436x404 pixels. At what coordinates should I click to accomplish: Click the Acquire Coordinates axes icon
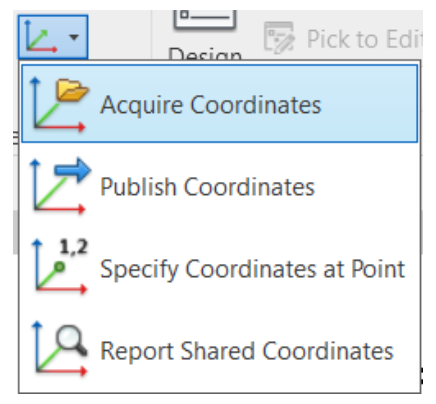(59, 105)
